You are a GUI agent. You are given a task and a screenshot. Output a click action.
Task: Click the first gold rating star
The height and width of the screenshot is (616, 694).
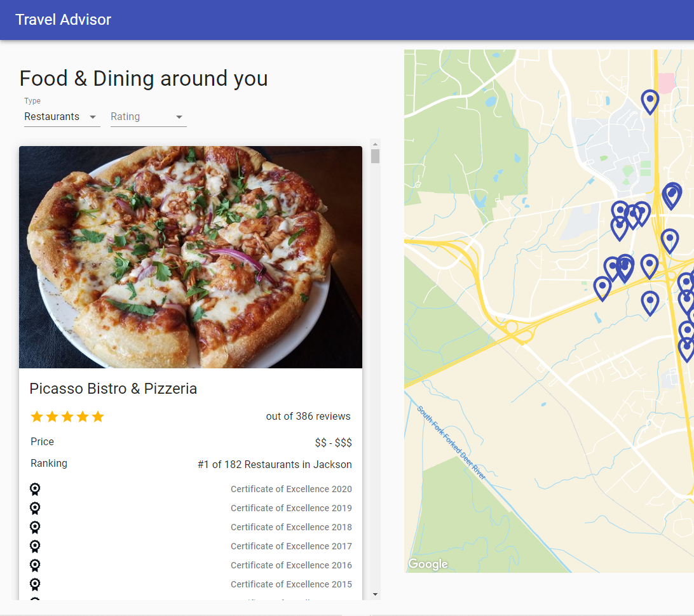37,417
